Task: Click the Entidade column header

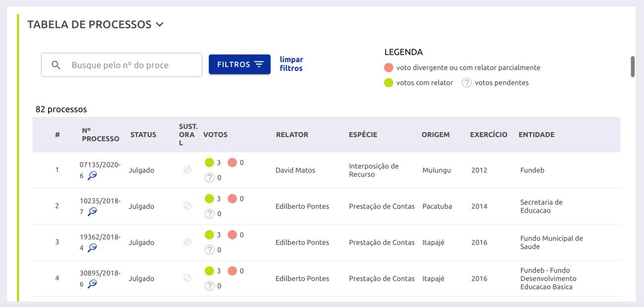Action: (536, 135)
